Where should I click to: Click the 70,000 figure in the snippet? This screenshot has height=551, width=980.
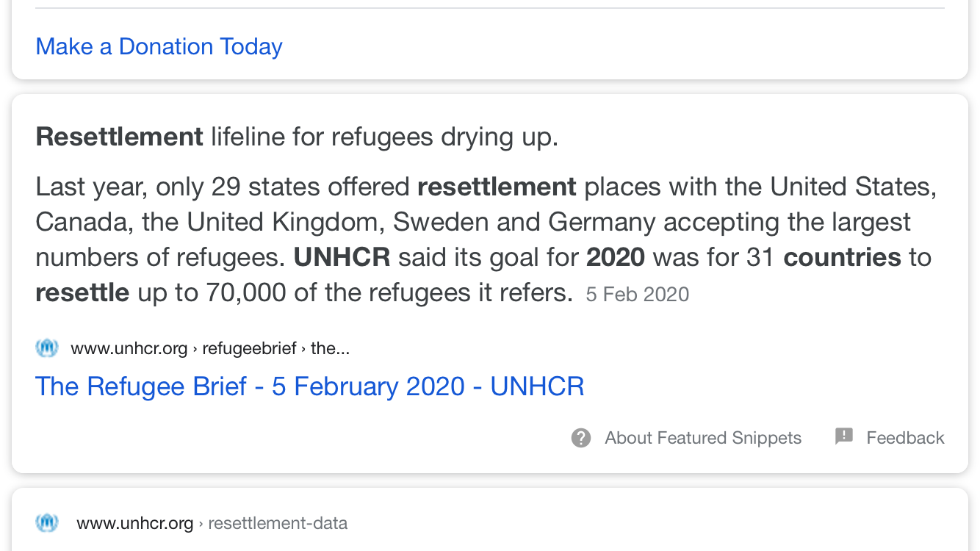pyautogui.click(x=246, y=292)
